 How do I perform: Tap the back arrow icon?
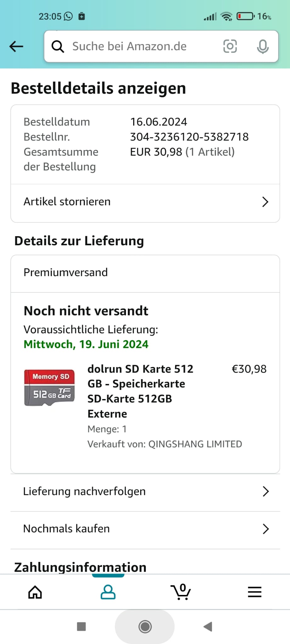coord(16,47)
